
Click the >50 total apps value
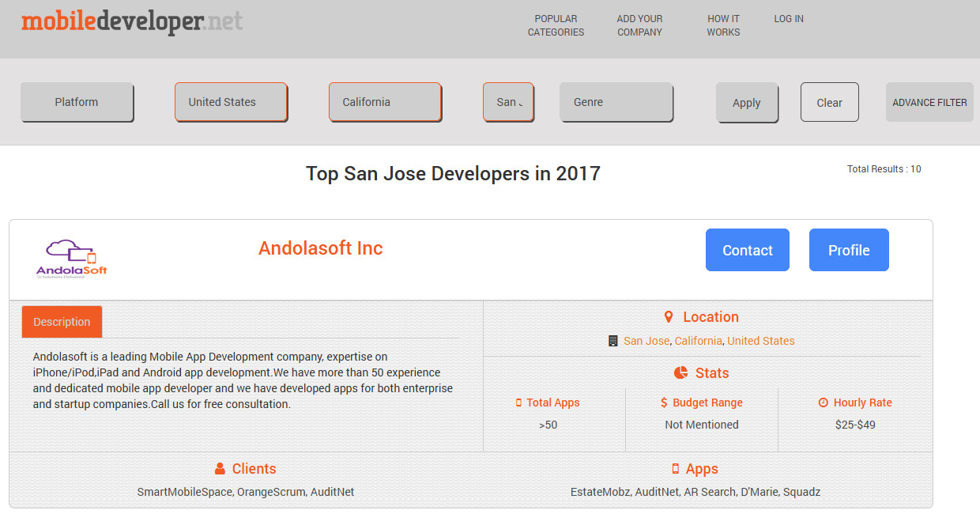pyautogui.click(x=548, y=425)
